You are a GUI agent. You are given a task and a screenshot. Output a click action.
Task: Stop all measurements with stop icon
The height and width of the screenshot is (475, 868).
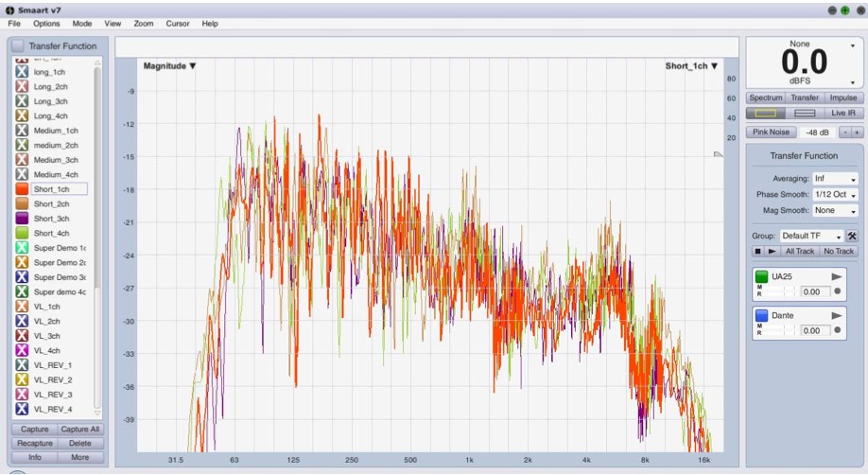pos(757,251)
